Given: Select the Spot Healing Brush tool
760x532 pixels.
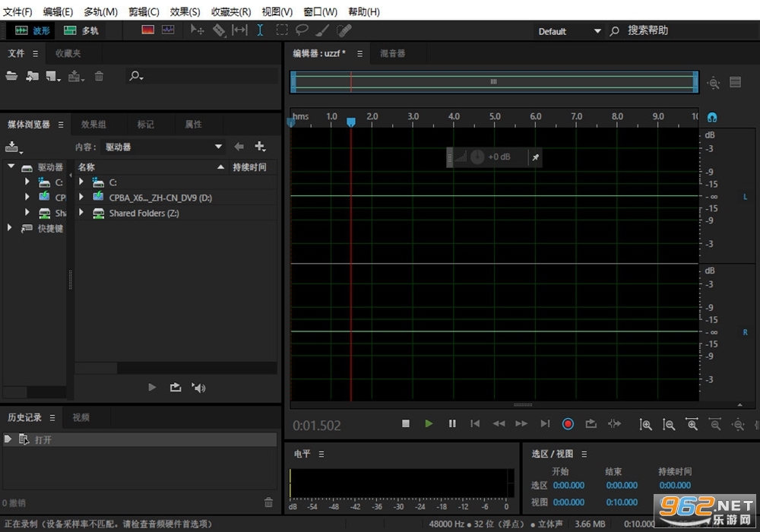Looking at the screenshot, I should (344, 30).
